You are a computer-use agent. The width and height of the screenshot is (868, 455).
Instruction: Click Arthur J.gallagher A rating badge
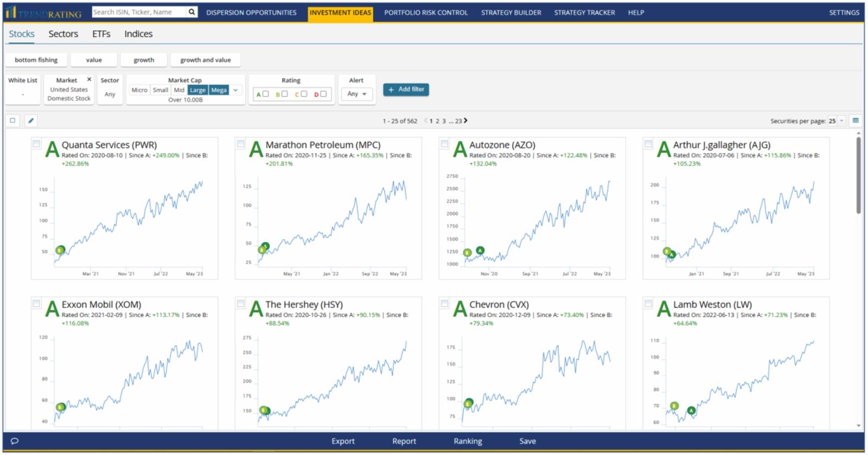click(x=664, y=149)
